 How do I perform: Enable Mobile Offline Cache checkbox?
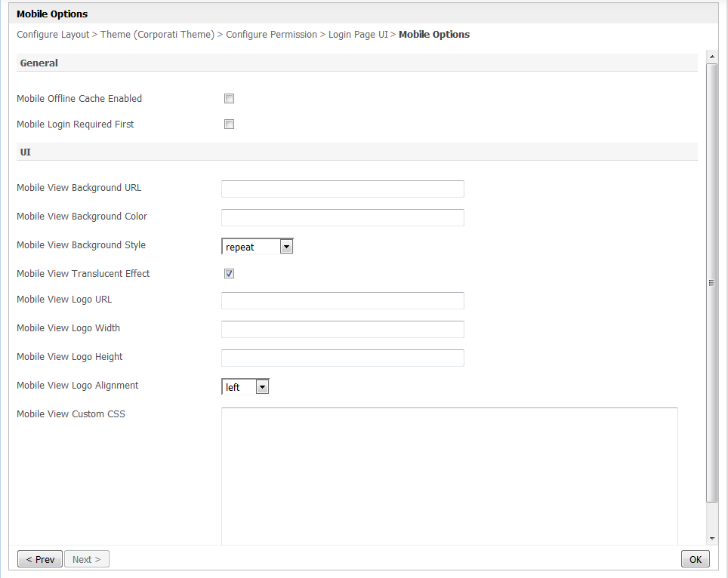click(229, 99)
